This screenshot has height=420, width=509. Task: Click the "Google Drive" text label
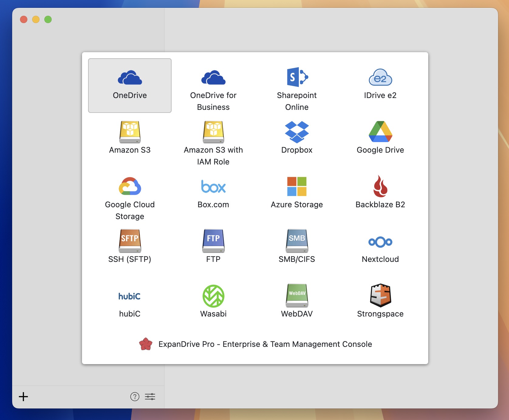point(380,150)
